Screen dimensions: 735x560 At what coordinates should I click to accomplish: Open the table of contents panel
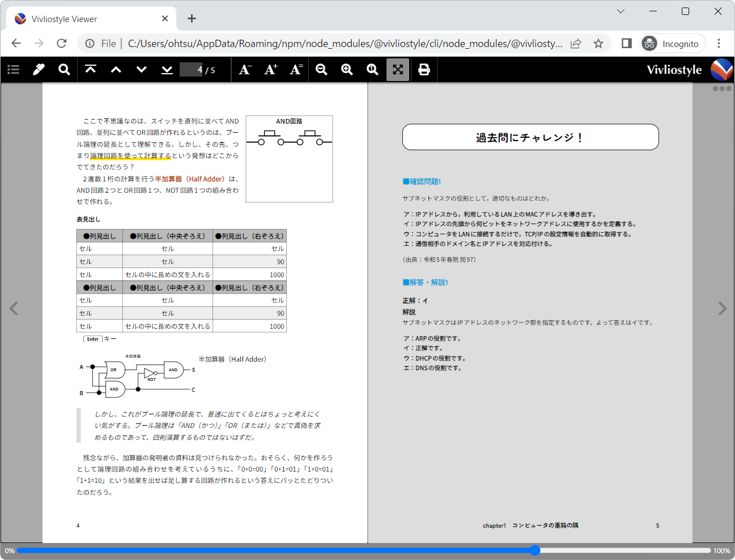tap(13, 69)
